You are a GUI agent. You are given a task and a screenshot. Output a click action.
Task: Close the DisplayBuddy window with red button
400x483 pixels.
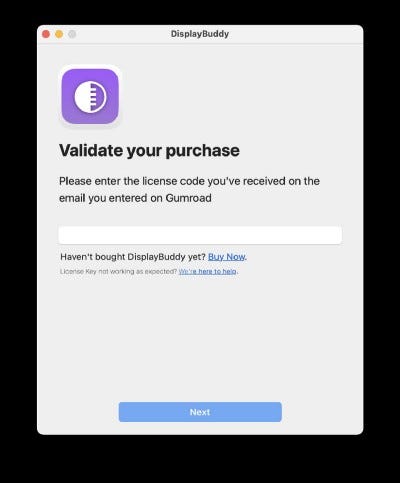[46, 34]
